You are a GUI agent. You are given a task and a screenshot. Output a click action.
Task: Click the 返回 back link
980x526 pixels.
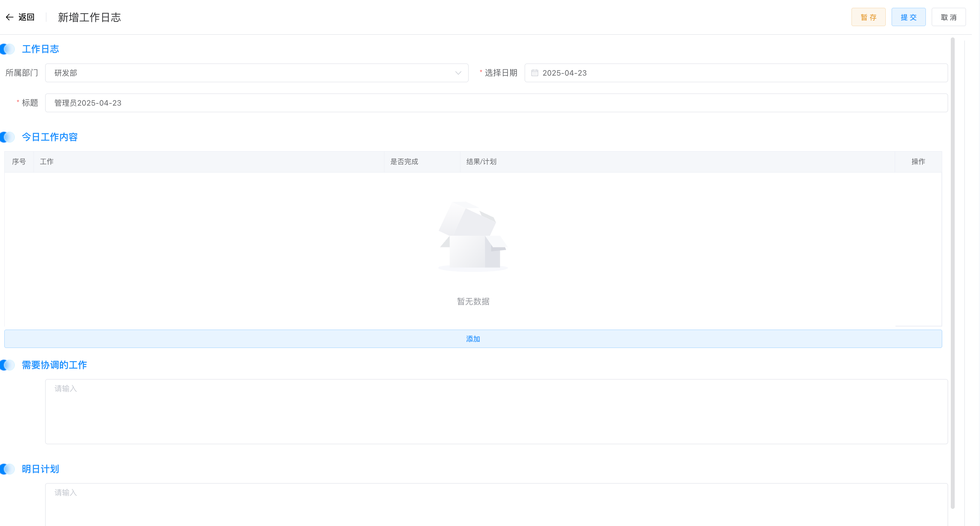[26, 17]
